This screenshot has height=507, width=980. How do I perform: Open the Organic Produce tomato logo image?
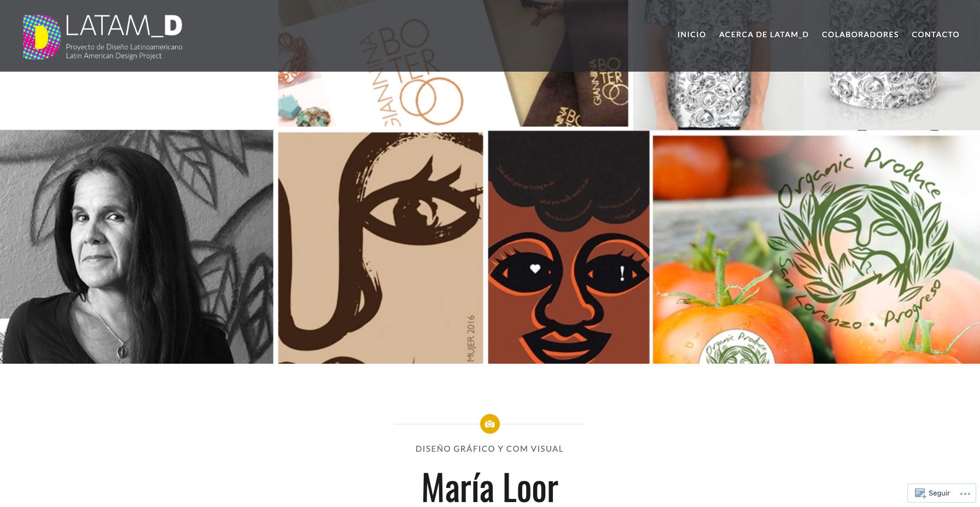pos(816,249)
